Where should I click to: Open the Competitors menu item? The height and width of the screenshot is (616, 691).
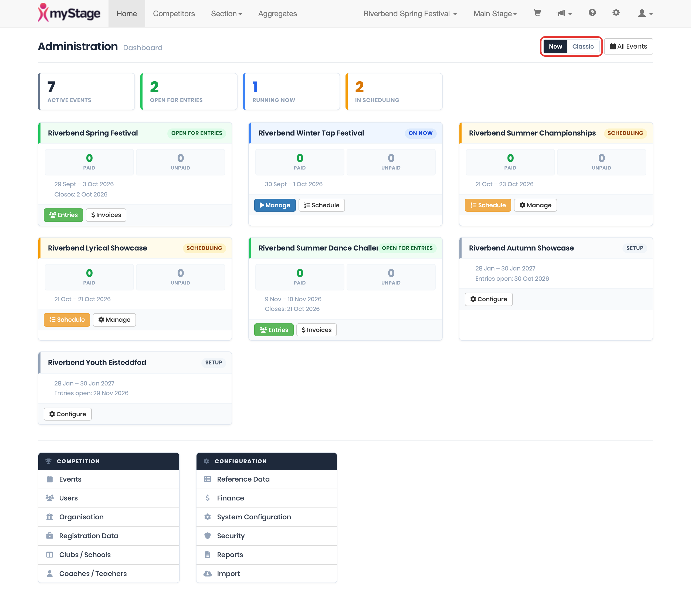pyautogui.click(x=174, y=13)
